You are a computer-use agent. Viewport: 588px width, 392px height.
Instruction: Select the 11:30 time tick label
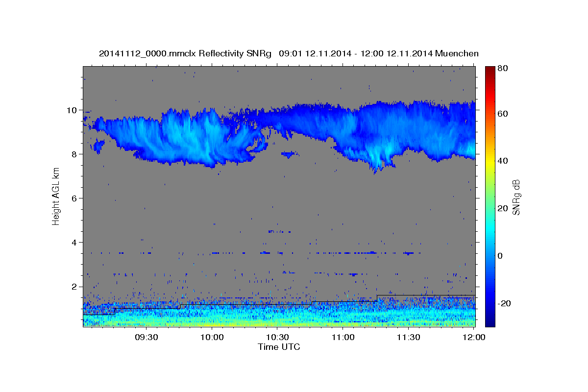coord(408,337)
